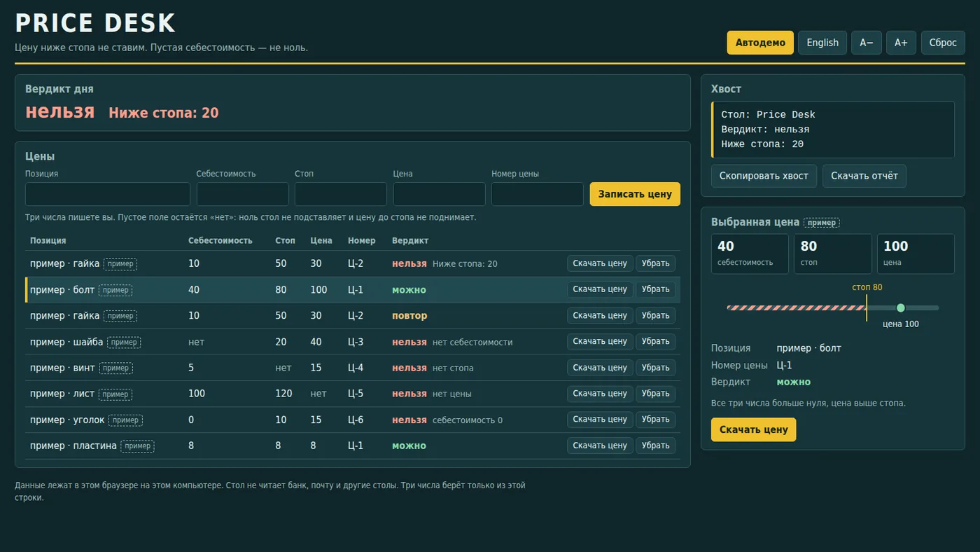This screenshot has width=980, height=552.
Task: Remove the лист row with Убрать
Action: (656, 393)
